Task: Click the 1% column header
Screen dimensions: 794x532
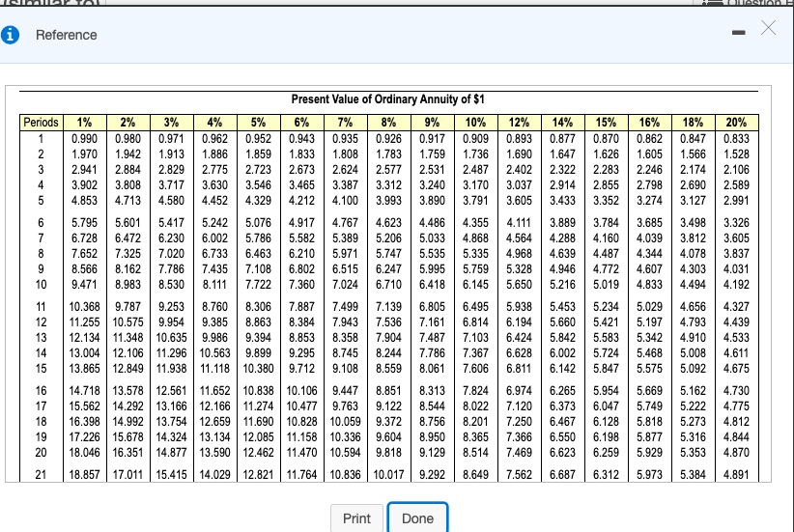Action: [x=85, y=123]
